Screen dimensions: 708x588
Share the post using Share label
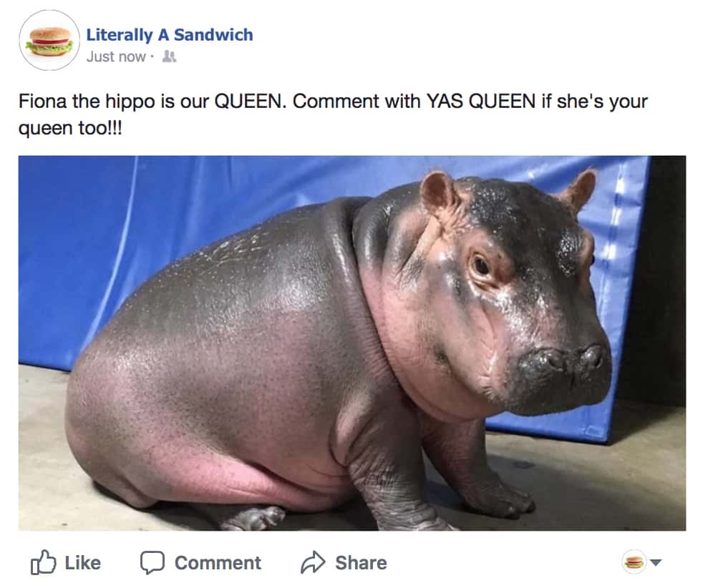coord(361,563)
